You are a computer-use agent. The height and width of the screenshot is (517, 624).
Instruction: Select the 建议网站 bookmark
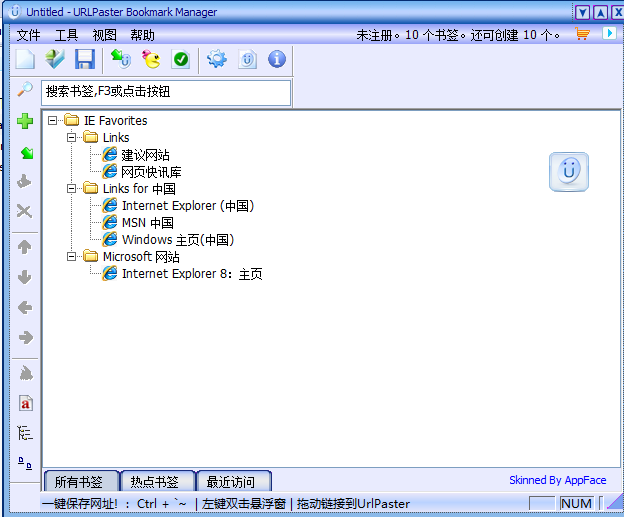pyautogui.click(x=145, y=154)
